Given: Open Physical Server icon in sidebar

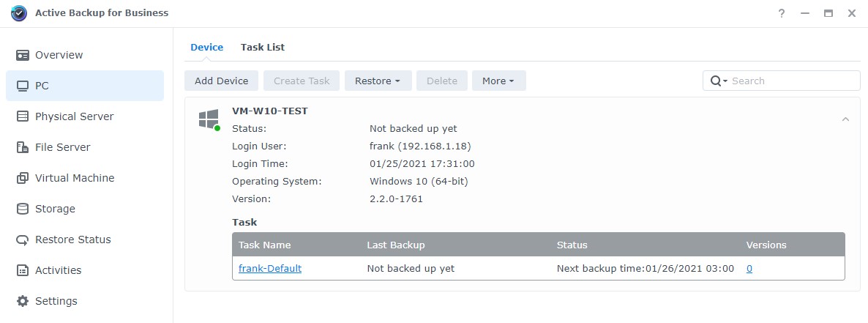Looking at the screenshot, I should point(23,116).
